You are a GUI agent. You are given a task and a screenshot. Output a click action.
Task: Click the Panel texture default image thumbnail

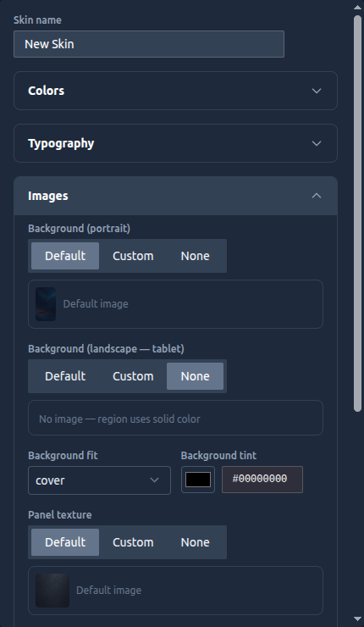pyautogui.click(x=52, y=591)
